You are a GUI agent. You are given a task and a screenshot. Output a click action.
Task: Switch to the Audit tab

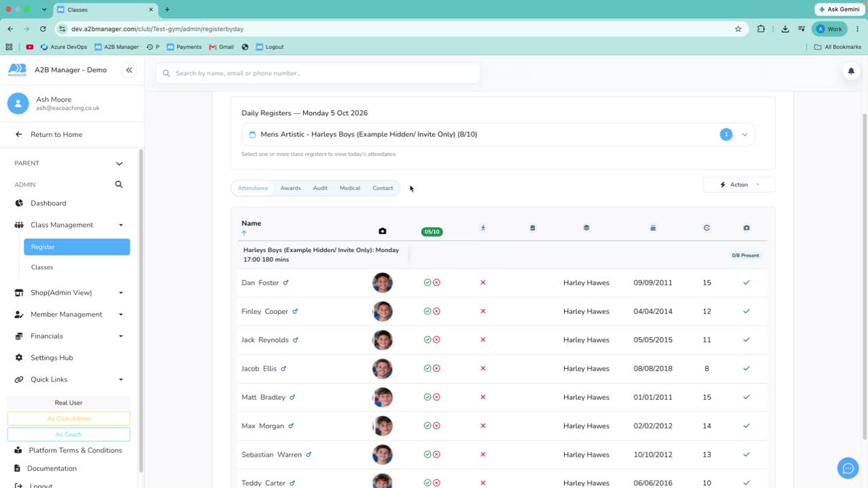[x=320, y=188]
